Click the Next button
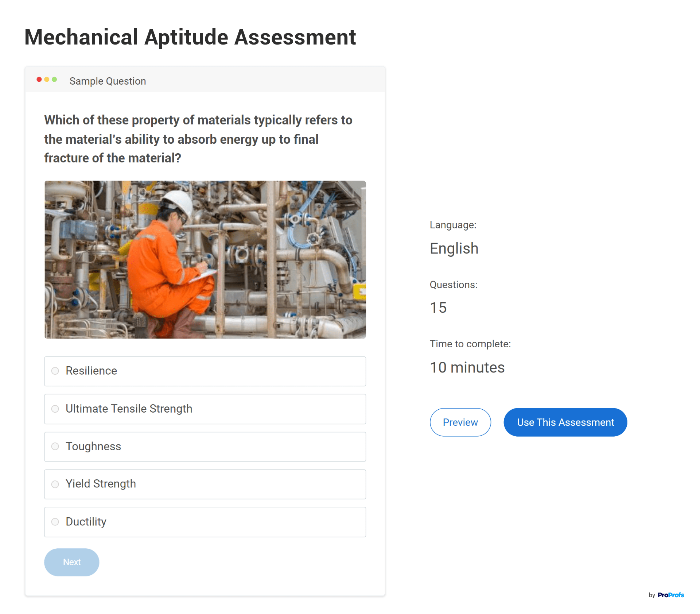This screenshot has width=700, height=614. coord(71,562)
